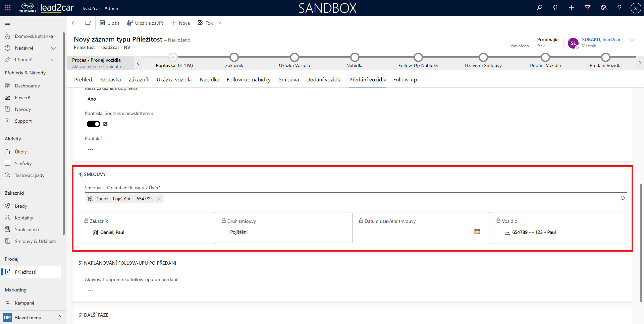Click the lightbulb assistant icon
The height and width of the screenshot is (324, 644).
click(x=555, y=8)
